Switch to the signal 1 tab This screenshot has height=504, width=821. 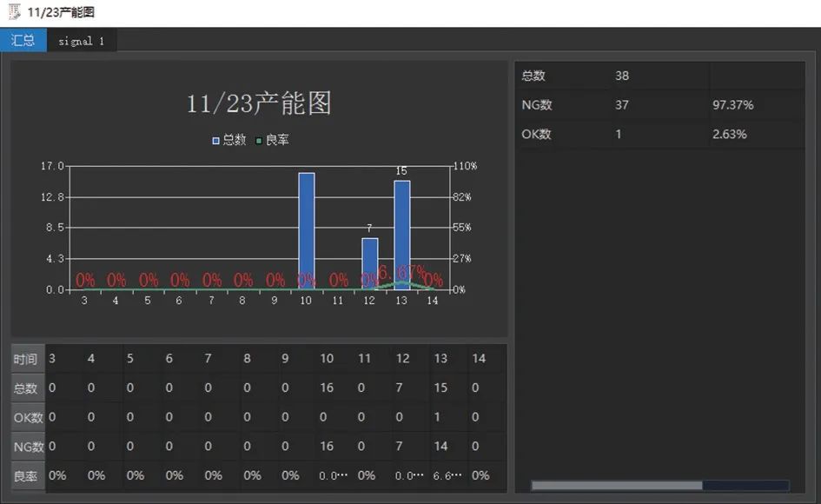[x=80, y=40]
